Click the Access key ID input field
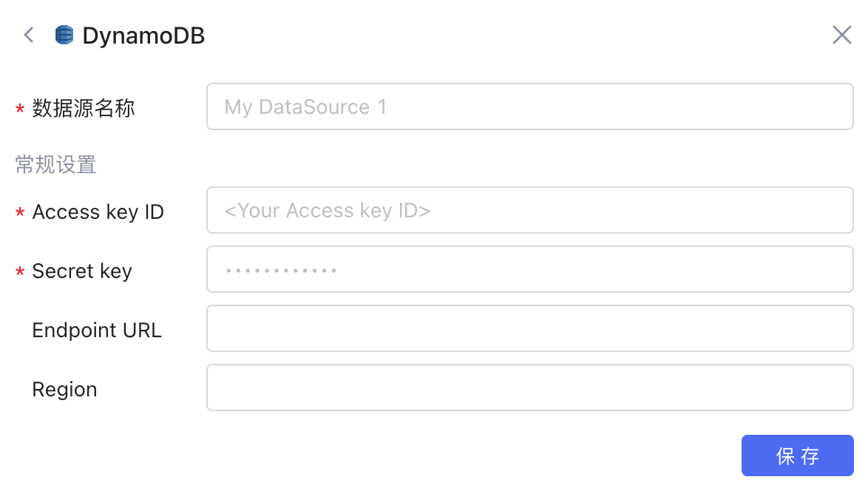Image resolution: width=868 pixels, height=491 pixels. 530,210
